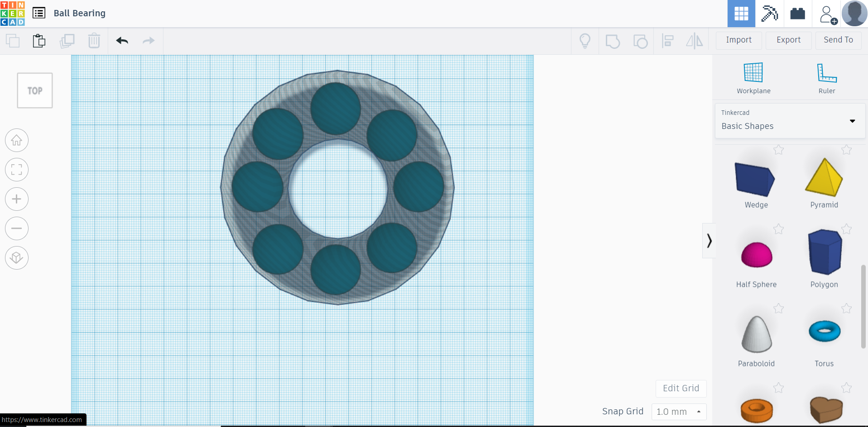Click the Duplicate and repeat tool
868x427 pixels.
(67, 41)
